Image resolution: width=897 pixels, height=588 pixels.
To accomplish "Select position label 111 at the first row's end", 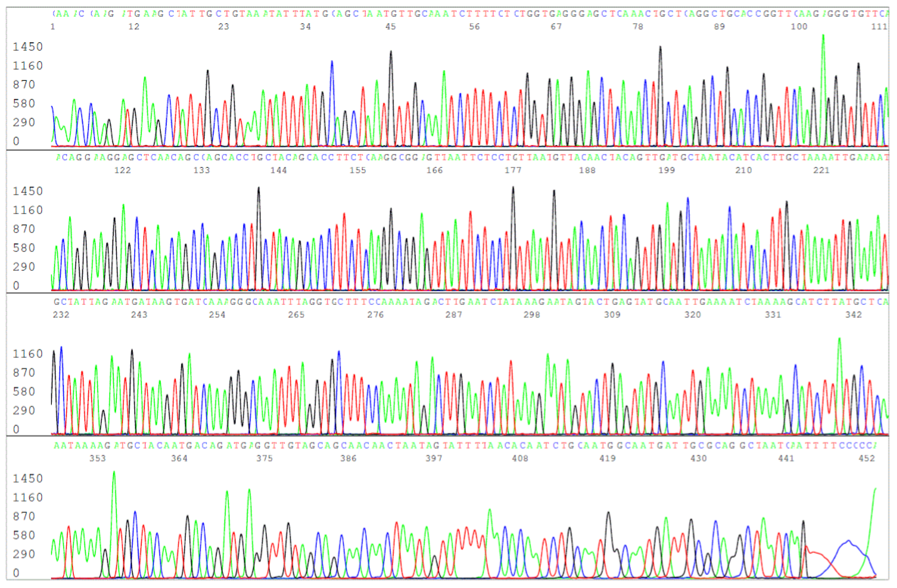I will coord(879,26).
